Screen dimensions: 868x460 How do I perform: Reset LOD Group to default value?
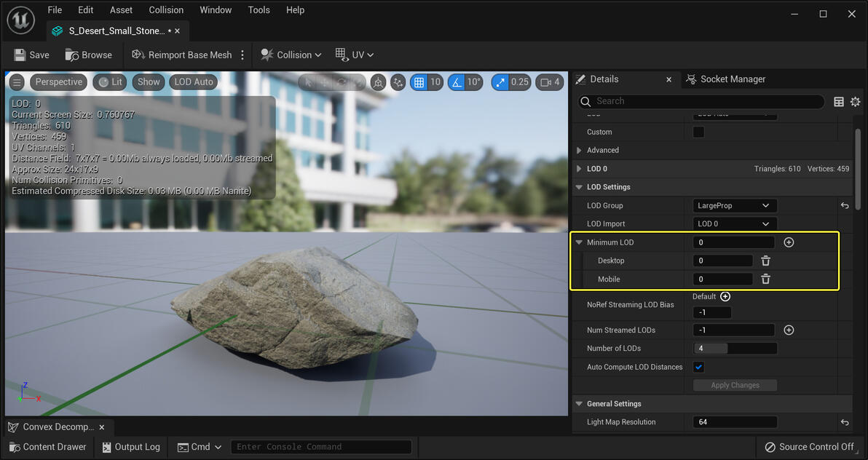coord(845,206)
